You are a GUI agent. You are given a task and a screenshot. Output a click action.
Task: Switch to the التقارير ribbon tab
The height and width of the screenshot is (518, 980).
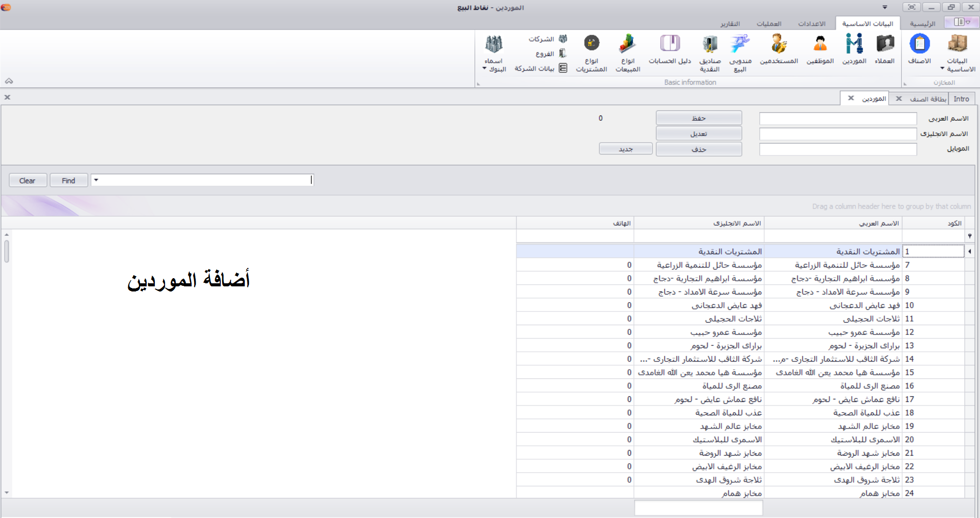tap(731, 24)
